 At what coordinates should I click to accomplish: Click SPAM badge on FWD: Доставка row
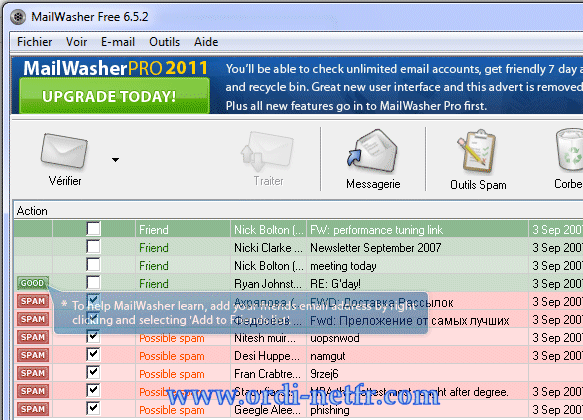pos(33,301)
